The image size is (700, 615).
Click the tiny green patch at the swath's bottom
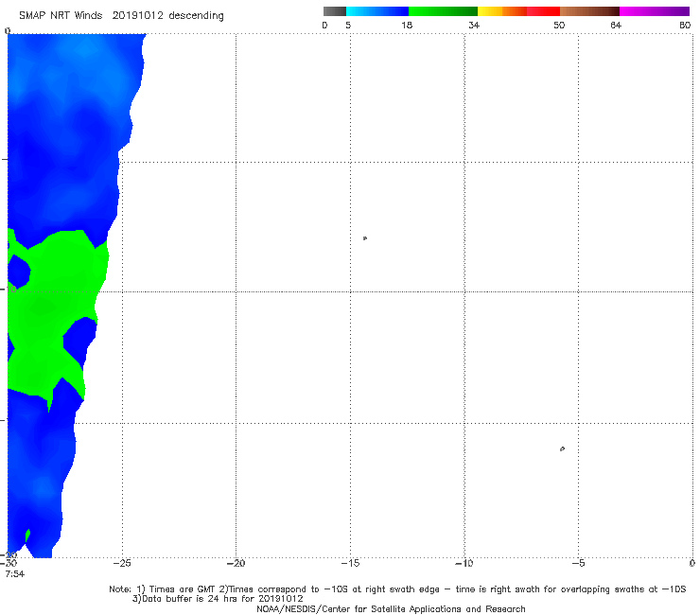pos(27,536)
